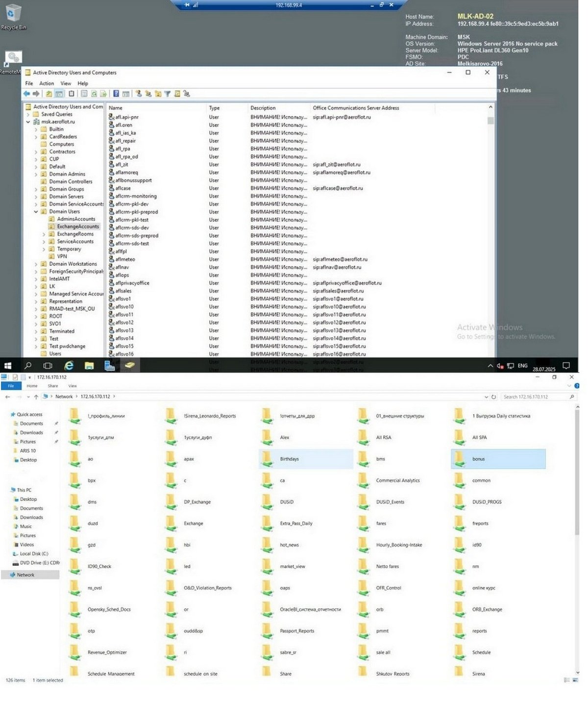Open Internet Explorer from the taskbar
588x705 pixels.
coord(69,365)
